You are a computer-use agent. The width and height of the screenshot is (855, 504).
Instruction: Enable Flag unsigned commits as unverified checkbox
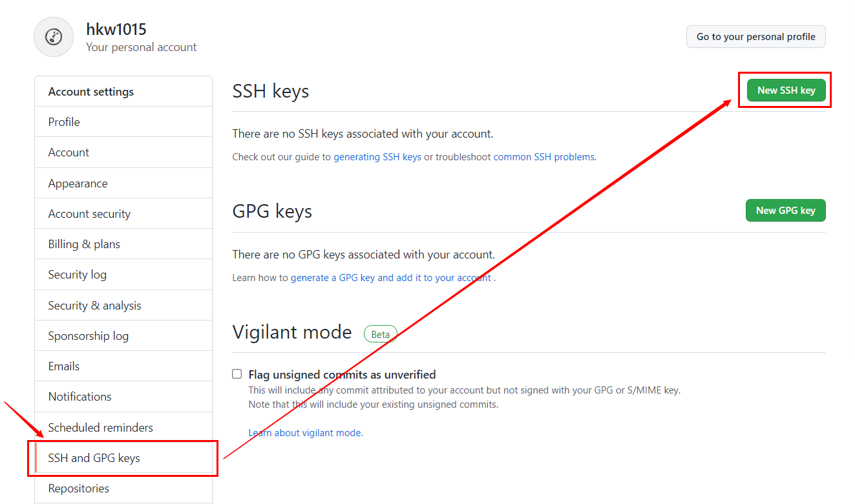[x=237, y=374]
